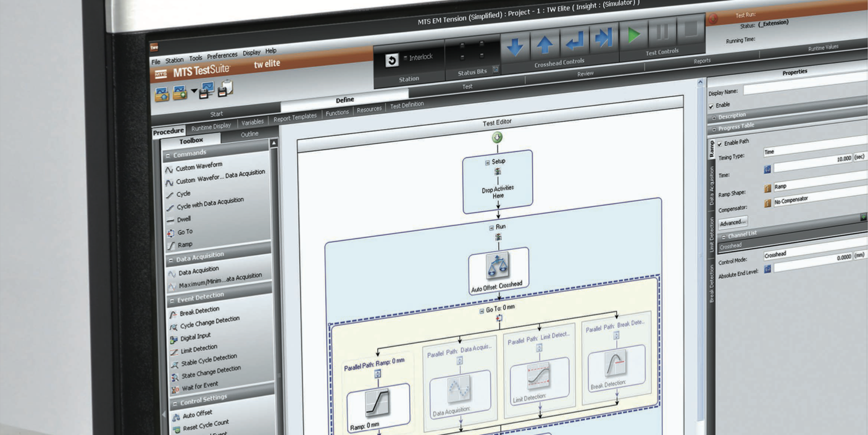
Task: Expand the Description section in Properties
Action: (x=714, y=117)
